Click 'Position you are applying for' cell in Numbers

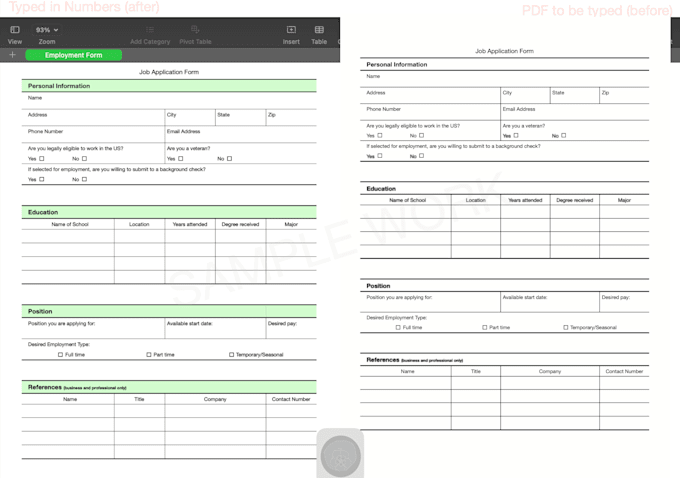click(x=93, y=328)
